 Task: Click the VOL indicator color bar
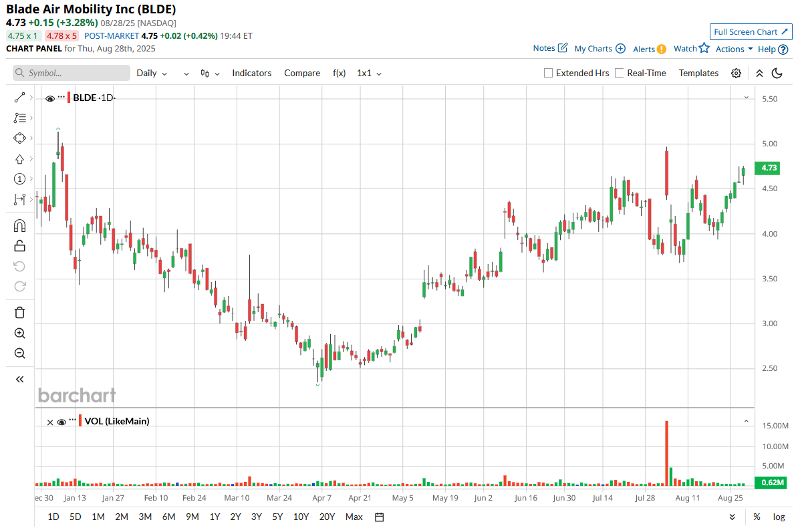pos(80,421)
